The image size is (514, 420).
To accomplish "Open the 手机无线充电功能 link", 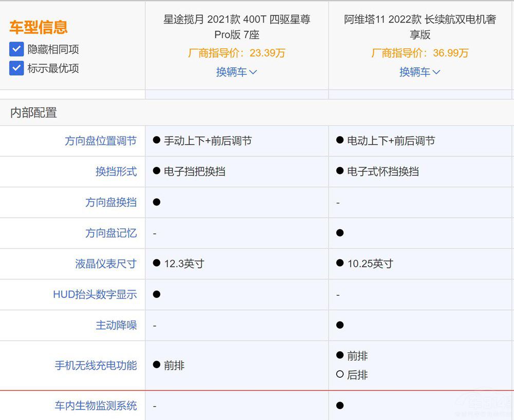I will point(96,366).
